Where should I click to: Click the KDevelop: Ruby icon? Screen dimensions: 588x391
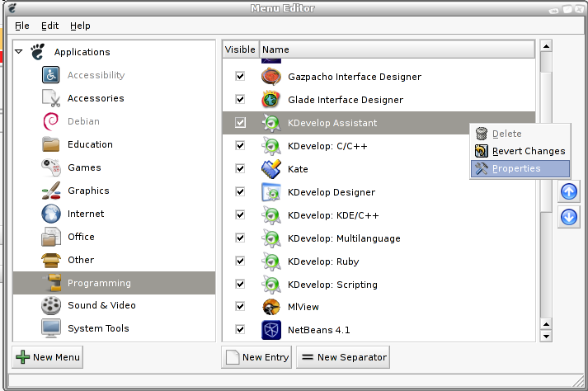point(270,261)
